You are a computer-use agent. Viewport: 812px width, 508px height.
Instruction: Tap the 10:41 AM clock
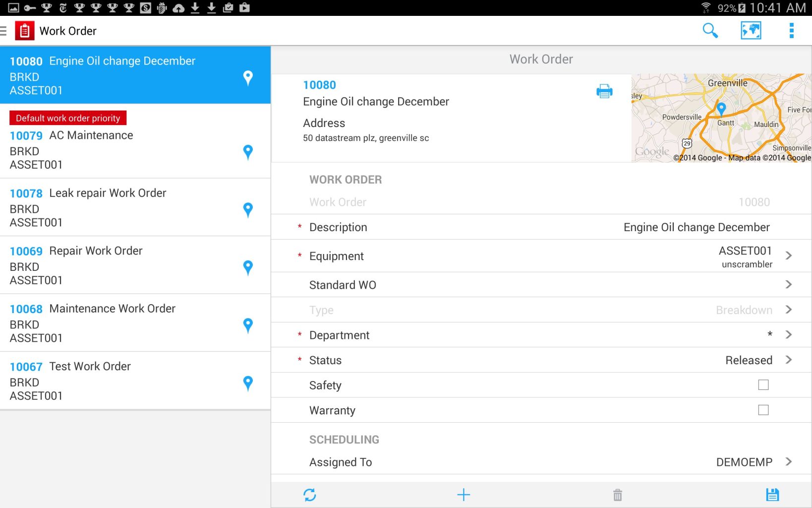point(777,8)
